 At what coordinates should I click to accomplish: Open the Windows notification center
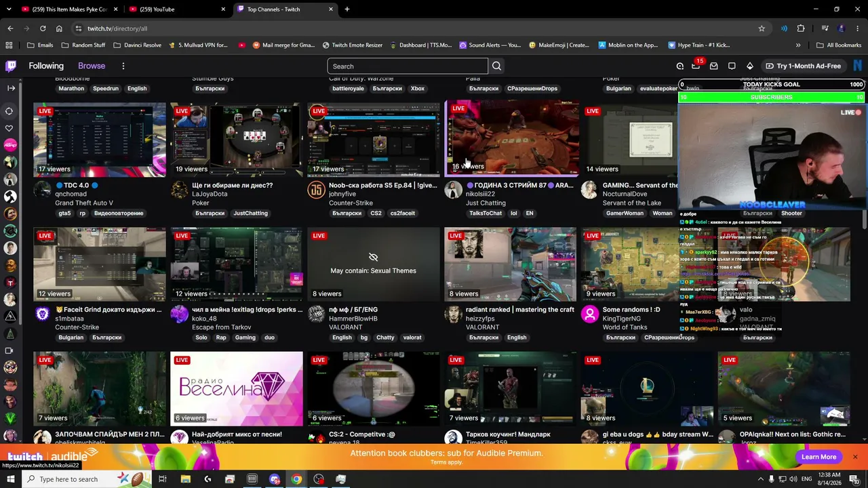(854, 479)
